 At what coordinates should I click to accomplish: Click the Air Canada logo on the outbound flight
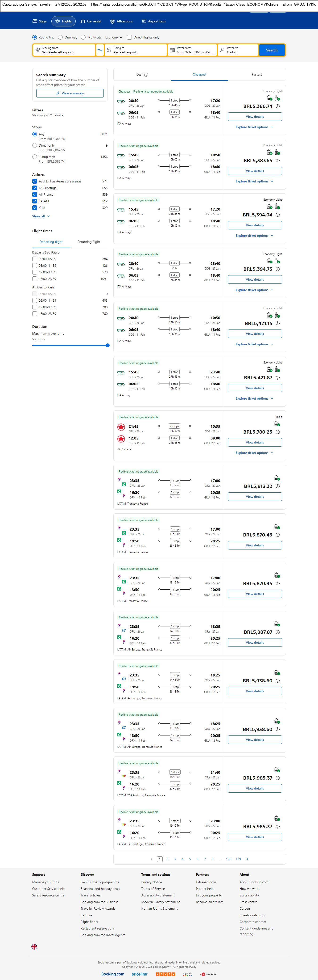(x=121, y=428)
